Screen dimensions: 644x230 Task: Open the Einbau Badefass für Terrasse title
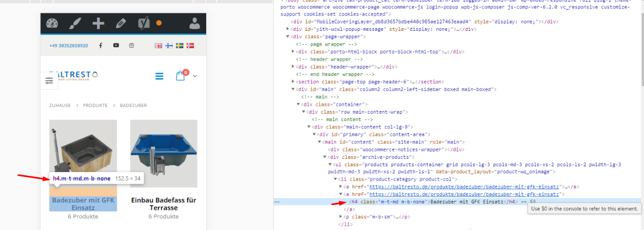164,204
